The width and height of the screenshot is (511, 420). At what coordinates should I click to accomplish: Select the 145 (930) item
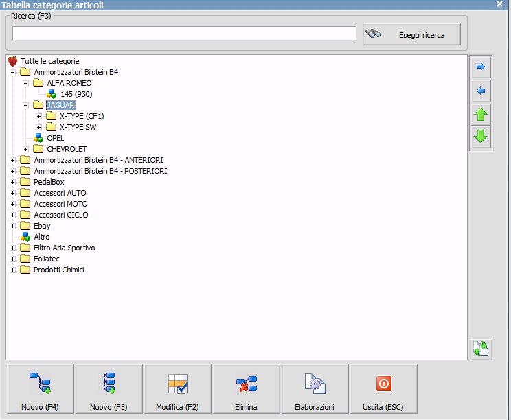click(76, 94)
